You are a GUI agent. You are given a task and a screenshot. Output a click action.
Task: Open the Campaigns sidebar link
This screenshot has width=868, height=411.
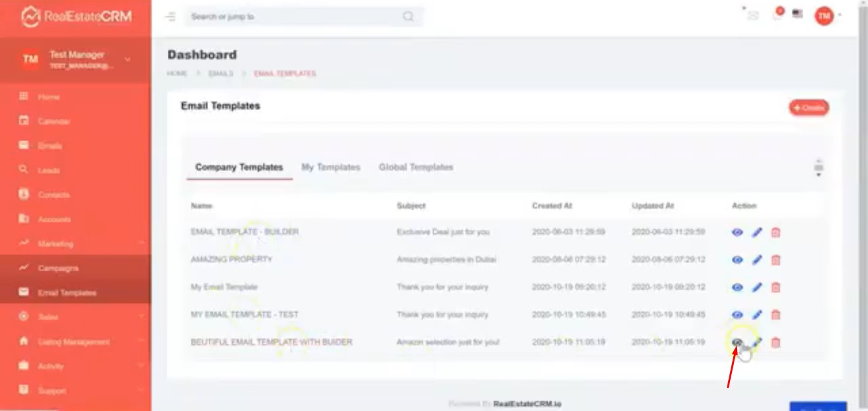click(x=59, y=268)
